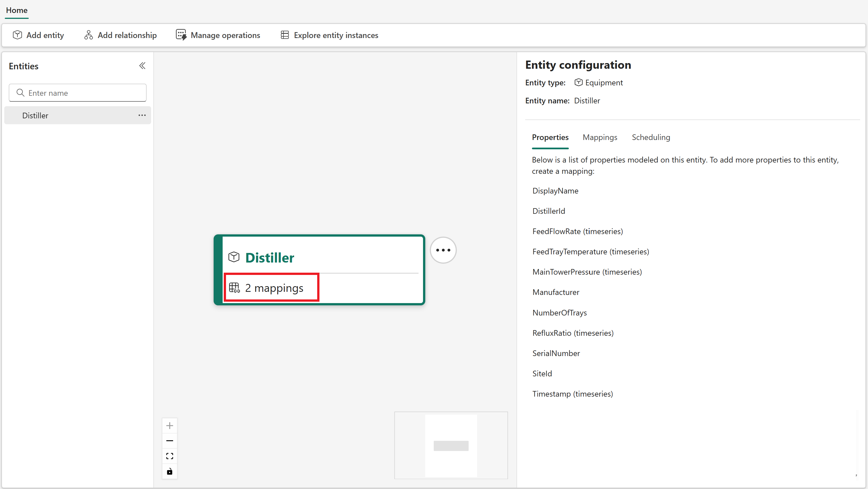Select RefluxRatio (timeseries) property
The image size is (868, 489).
[573, 333]
